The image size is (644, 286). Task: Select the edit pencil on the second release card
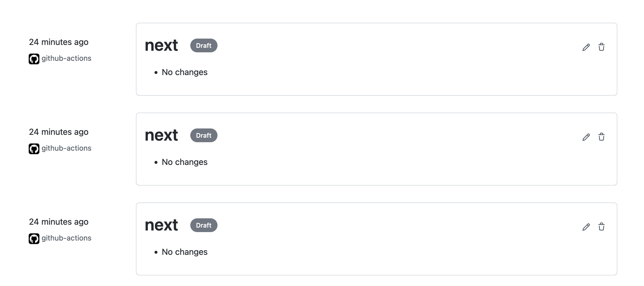586,137
